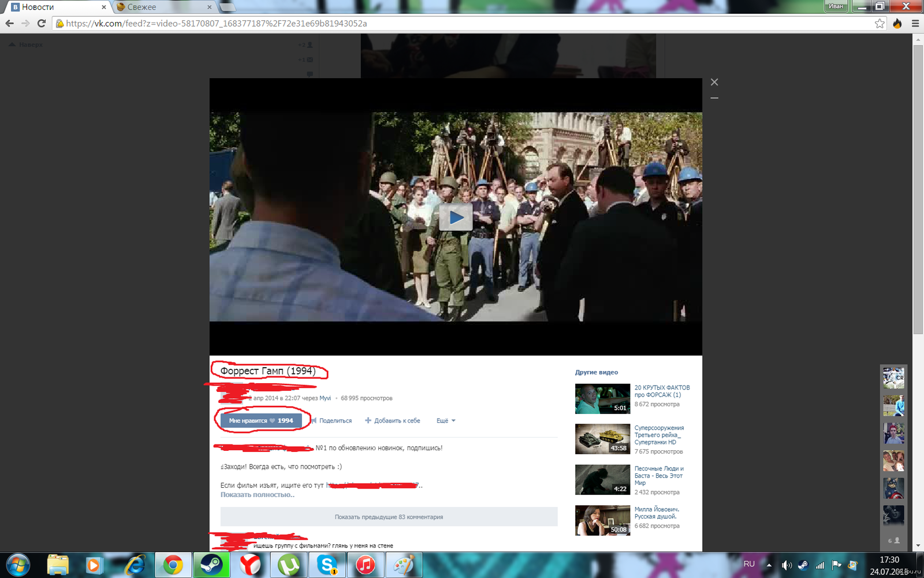Like the video via Мне нравится button
This screenshot has width=924, height=578.
click(x=261, y=420)
